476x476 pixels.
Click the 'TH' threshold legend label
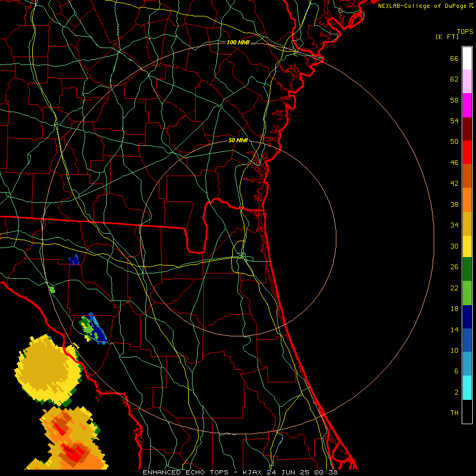click(454, 413)
